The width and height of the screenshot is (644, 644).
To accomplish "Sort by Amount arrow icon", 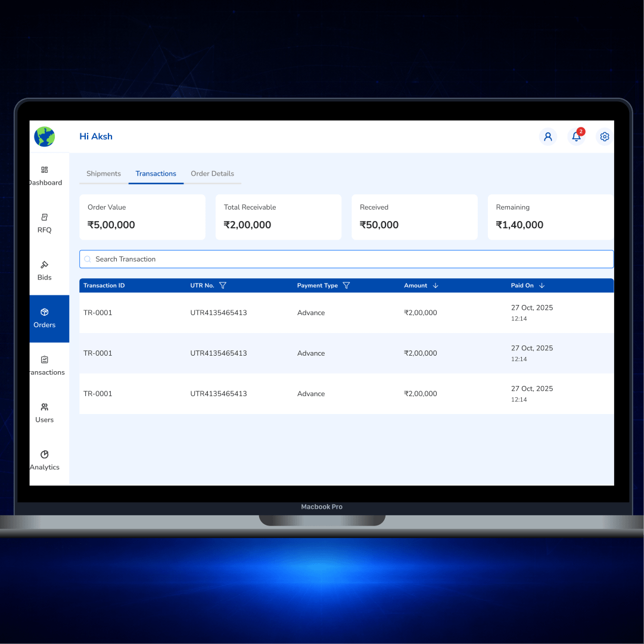I will pyautogui.click(x=435, y=285).
